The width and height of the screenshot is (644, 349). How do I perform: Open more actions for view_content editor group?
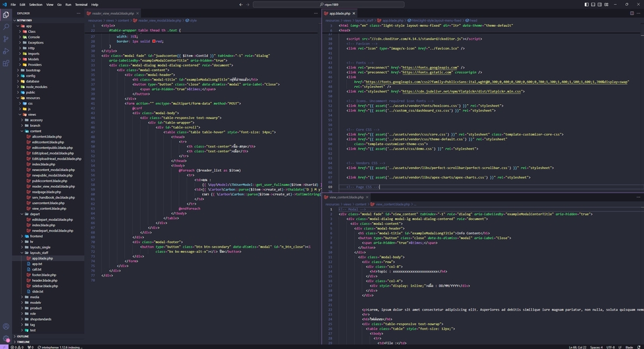pyautogui.click(x=638, y=197)
